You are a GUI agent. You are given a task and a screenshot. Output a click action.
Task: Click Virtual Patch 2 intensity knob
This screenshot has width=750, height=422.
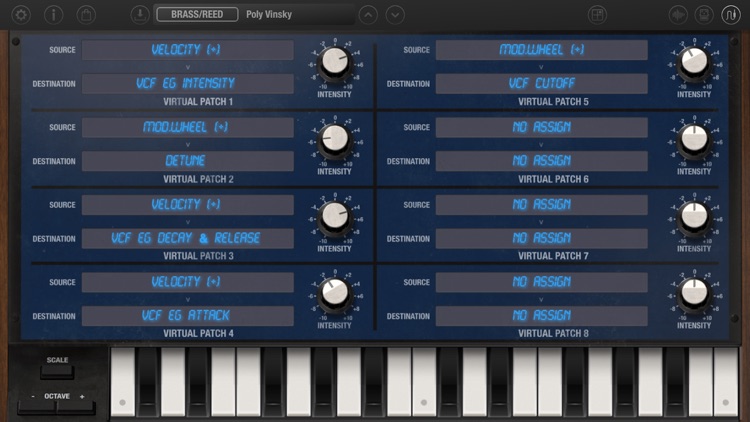pos(335,140)
